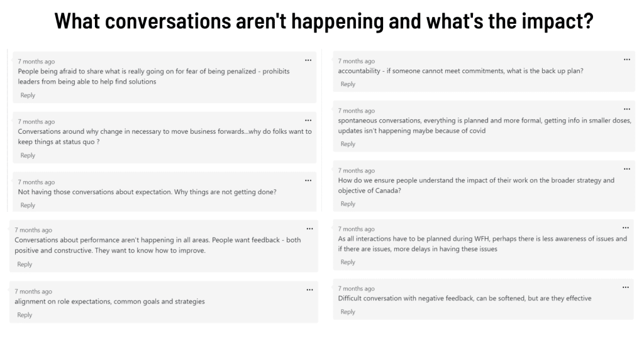Open more options on the 'status quo' comment

point(308,120)
